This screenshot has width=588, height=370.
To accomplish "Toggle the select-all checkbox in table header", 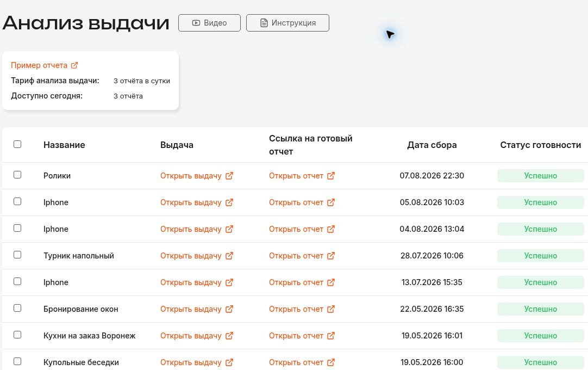I will pyautogui.click(x=17, y=144).
